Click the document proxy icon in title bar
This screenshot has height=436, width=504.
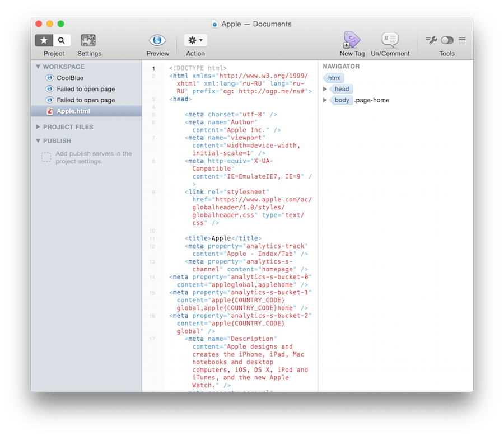tap(214, 24)
